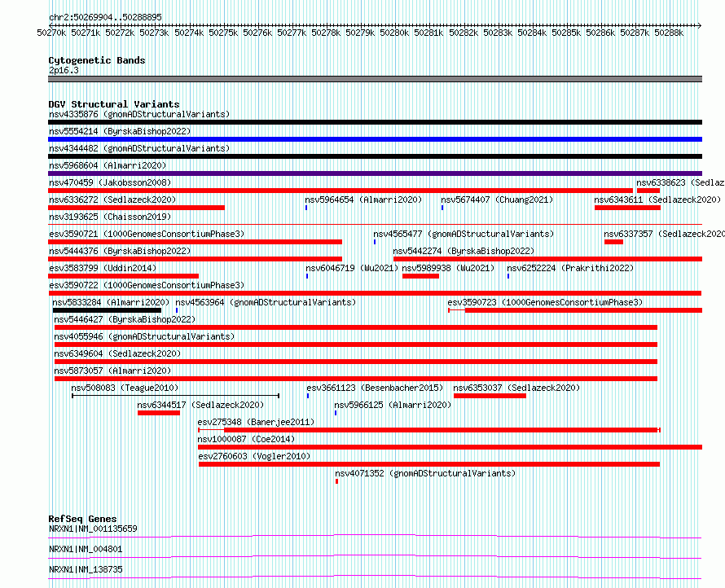Image resolution: width=725 pixels, height=588 pixels.
Task: Click the 50288k ruler tick label
Action: point(669,33)
